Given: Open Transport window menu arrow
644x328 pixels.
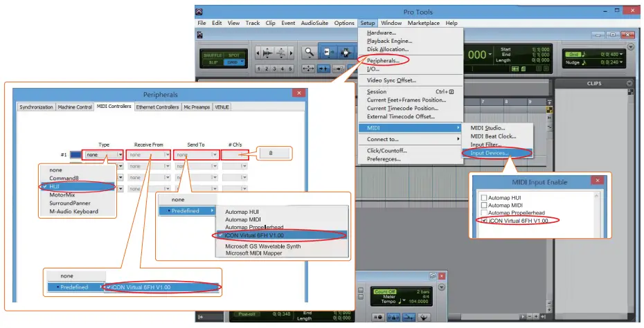Looking at the screenshot, I should point(442,287).
